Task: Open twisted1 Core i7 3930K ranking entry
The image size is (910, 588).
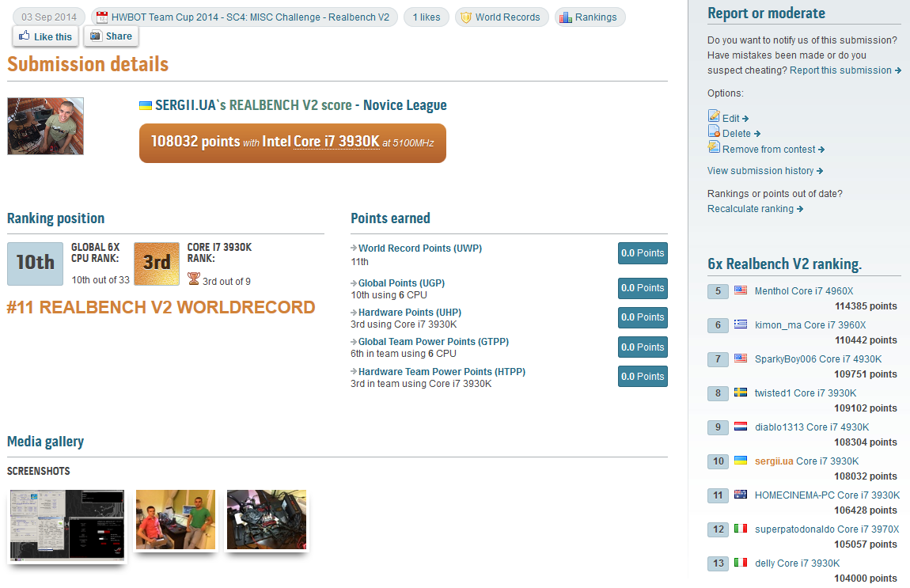Action: tap(806, 393)
